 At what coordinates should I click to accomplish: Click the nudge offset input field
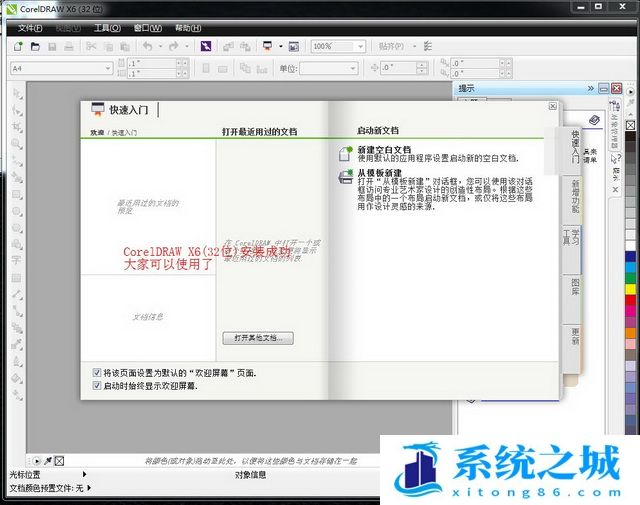pyautogui.click(x=398, y=68)
